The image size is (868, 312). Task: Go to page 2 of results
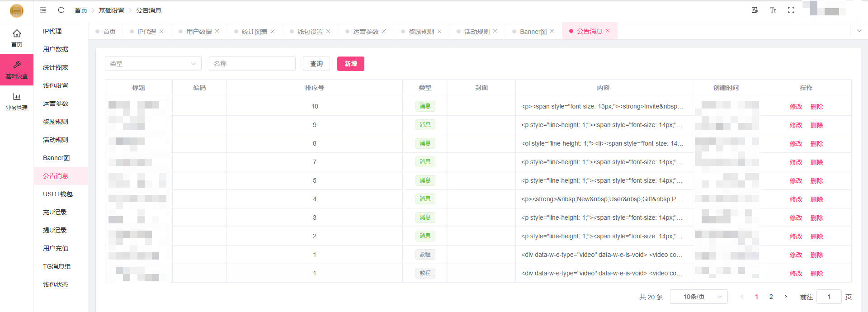tap(771, 297)
